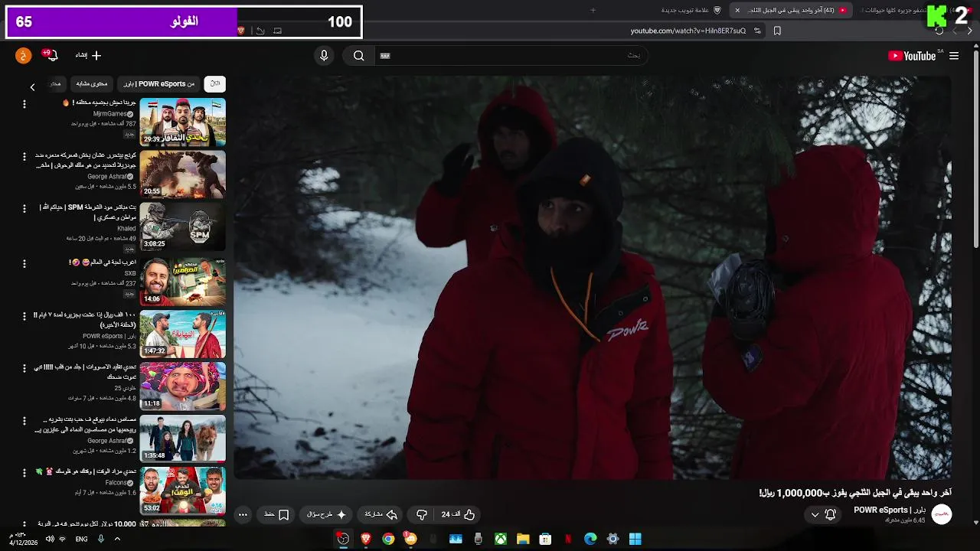Click the youtube.com URL address bar

[x=688, y=31]
